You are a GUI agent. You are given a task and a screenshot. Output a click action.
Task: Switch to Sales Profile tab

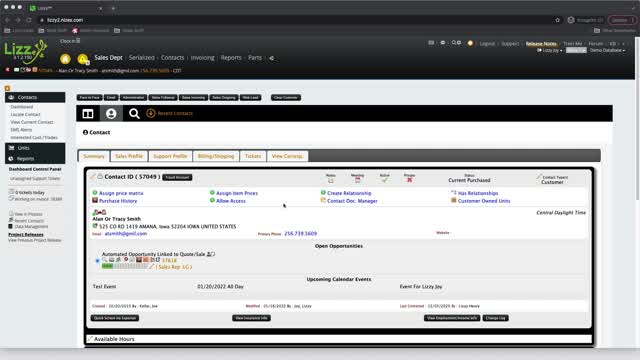(x=129, y=156)
